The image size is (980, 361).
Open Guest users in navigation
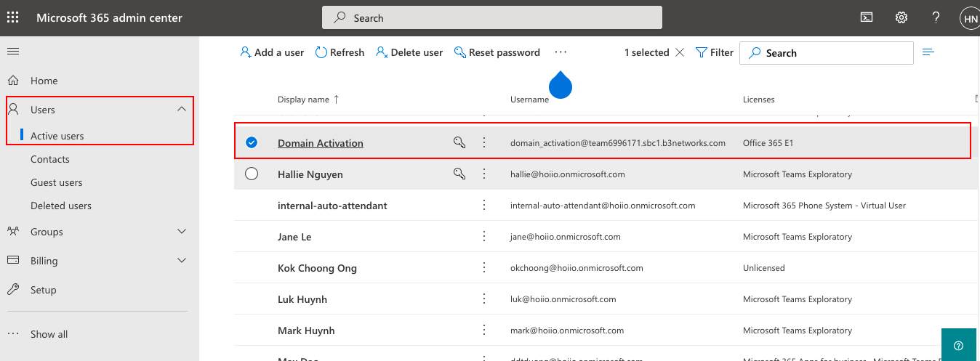coord(57,182)
